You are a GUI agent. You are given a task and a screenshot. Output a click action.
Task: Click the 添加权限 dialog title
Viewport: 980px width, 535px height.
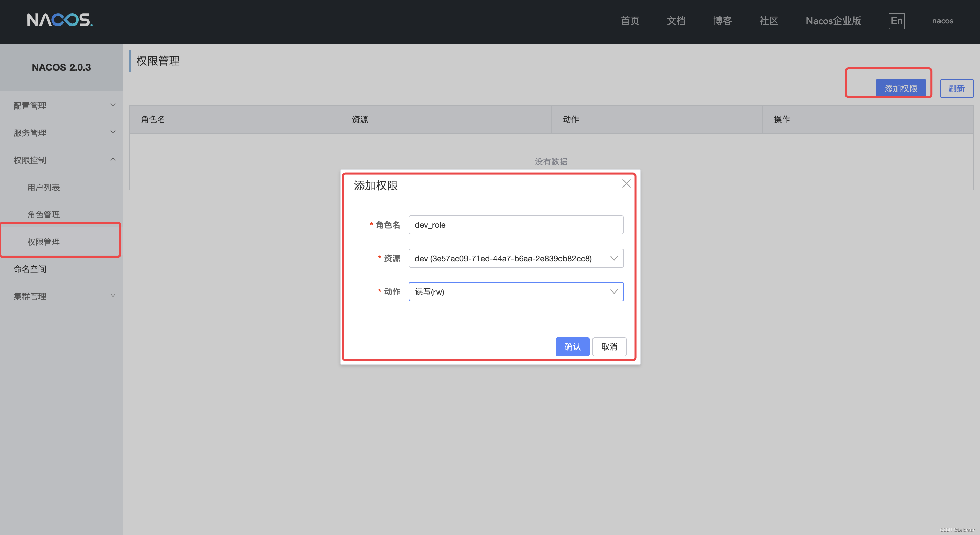click(x=376, y=185)
